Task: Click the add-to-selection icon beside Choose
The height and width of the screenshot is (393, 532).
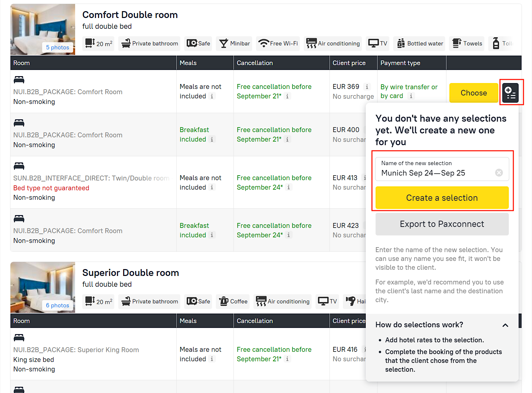Action: pyautogui.click(x=510, y=93)
